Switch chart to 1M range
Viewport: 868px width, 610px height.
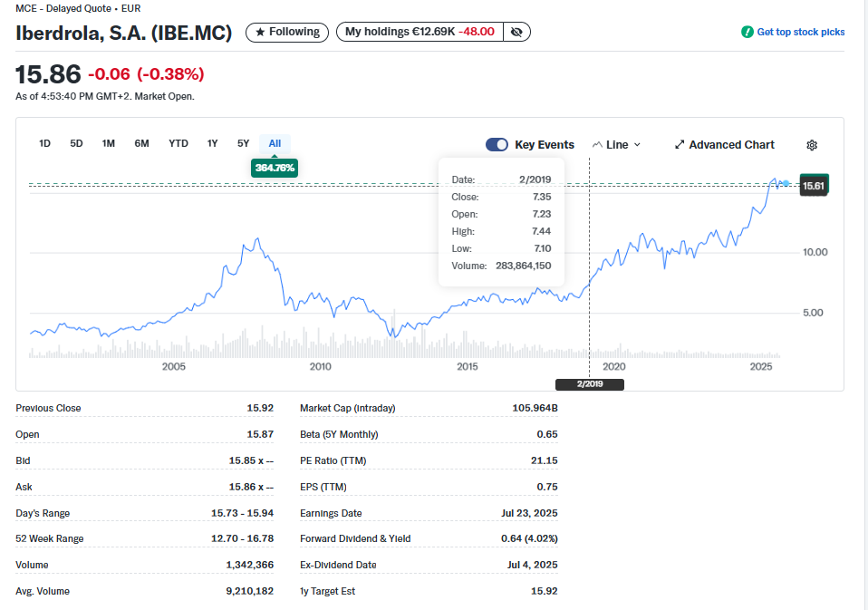[109, 144]
